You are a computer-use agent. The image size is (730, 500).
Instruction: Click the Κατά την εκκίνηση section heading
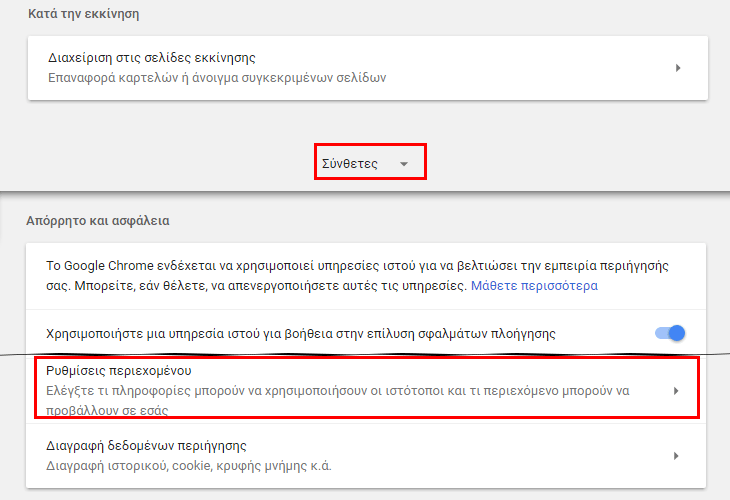(x=82, y=15)
